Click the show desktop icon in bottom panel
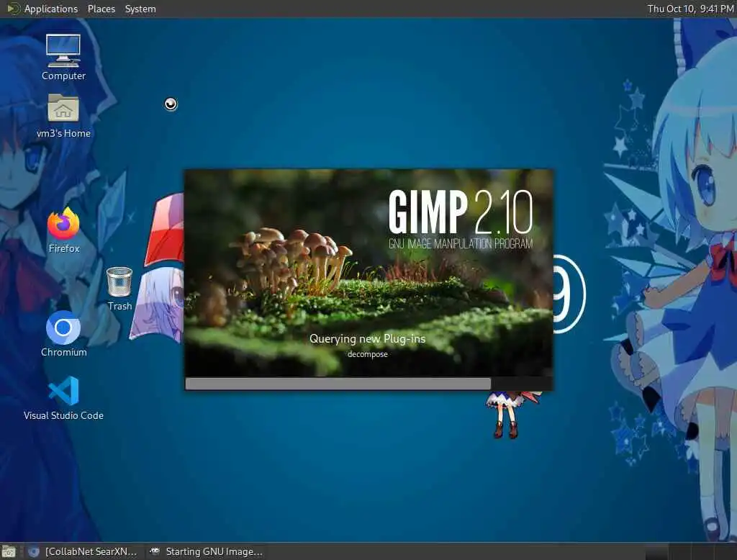Image resolution: width=737 pixels, height=560 pixels. 9,551
